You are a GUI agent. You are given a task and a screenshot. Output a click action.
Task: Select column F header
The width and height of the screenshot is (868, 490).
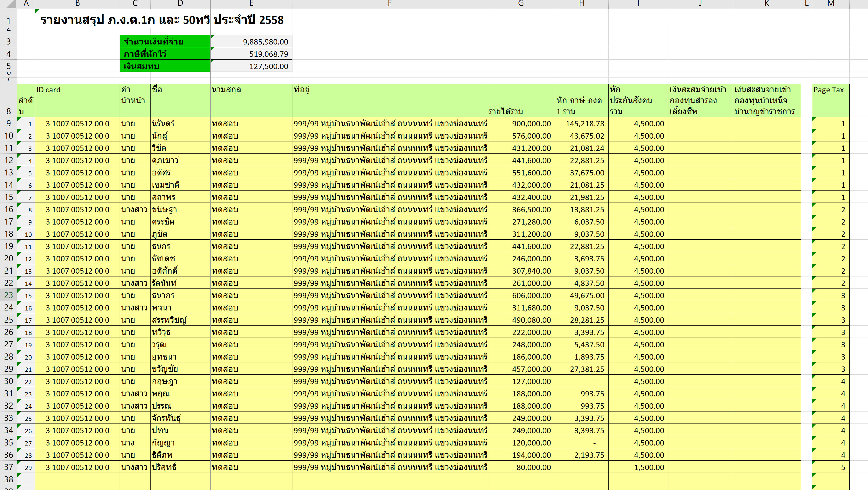click(x=389, y=4)
